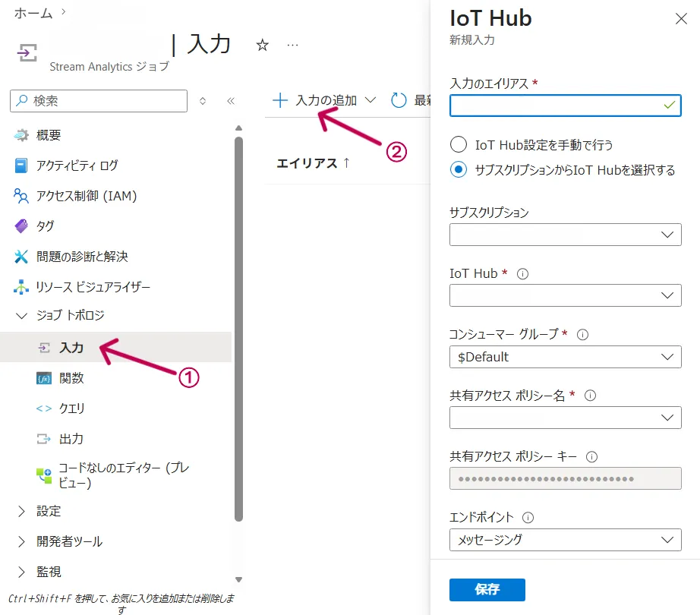Open the エンドポイント メッセージング dropdown
Screen dimensions: 700x615
[x=565, y=540]
